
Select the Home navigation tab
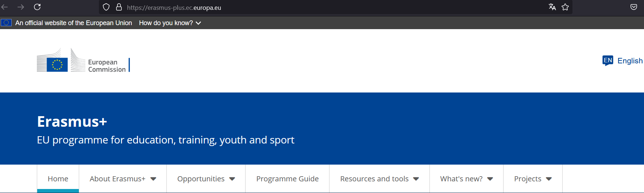[x=58, y=179]
